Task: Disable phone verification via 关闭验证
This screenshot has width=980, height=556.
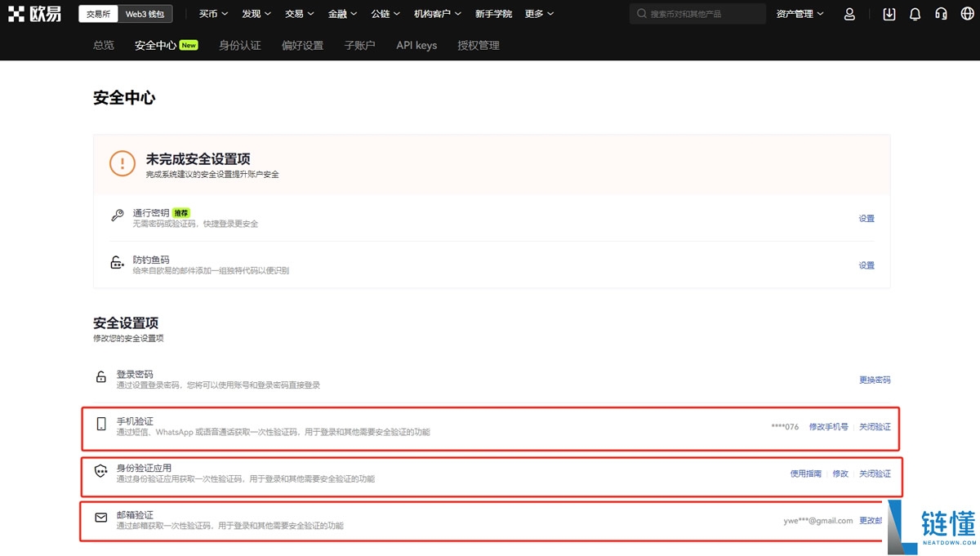Action: click(x=875, y=426)
